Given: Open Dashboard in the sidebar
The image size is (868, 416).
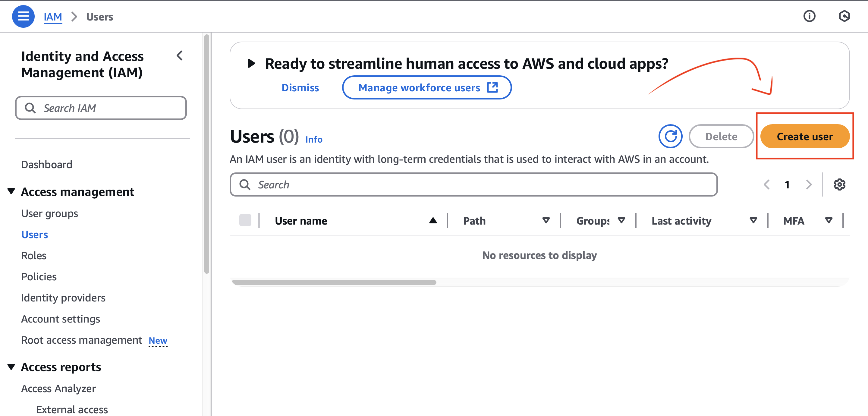Looking at the screenshot, I should (x=47, y=165).
